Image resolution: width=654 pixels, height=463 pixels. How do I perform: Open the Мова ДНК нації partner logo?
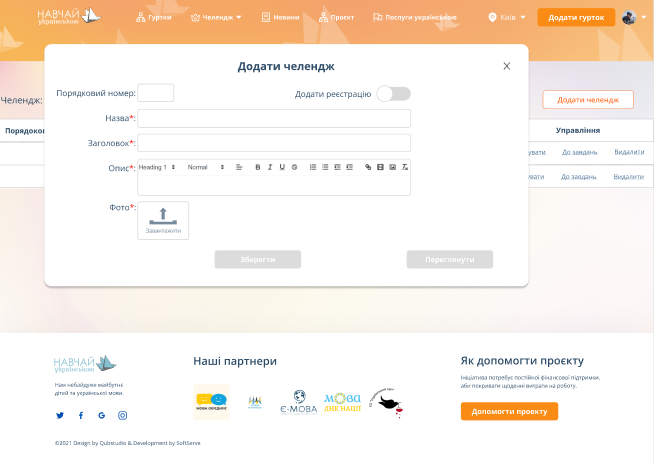pos(342,403)
